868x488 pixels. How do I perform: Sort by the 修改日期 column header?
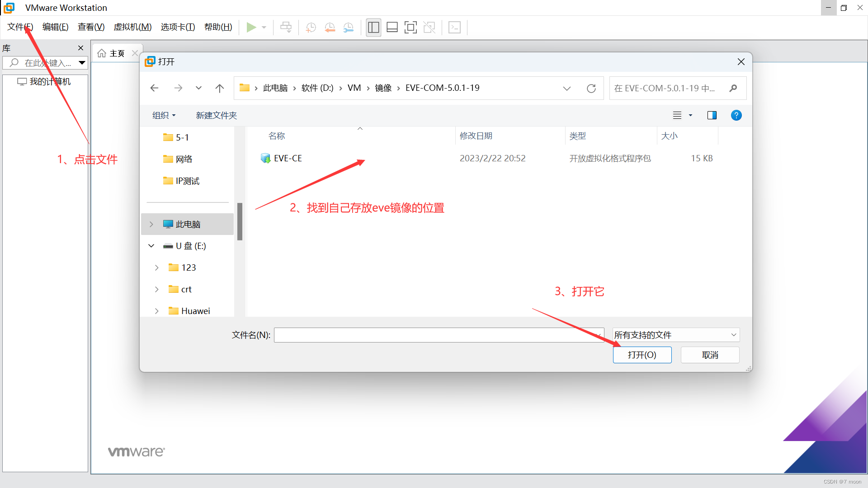[476, 136]
